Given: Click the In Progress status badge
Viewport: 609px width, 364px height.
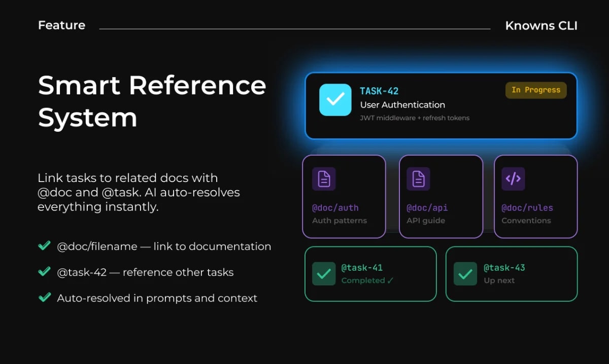Looking at the screenshot, I should point(536,90).
